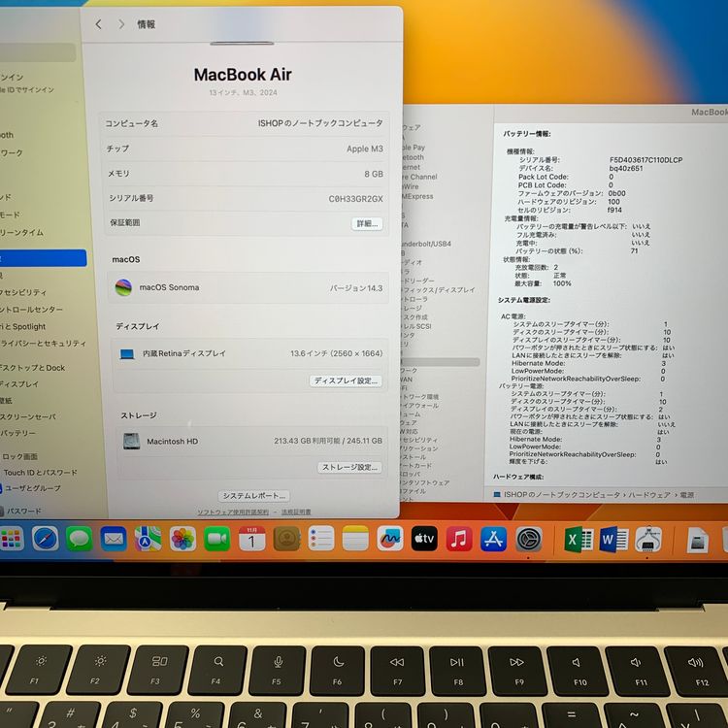This screenshot has height=728, width=728.
Task: Click the MacBook Air title heading
Action: (243, 75)
